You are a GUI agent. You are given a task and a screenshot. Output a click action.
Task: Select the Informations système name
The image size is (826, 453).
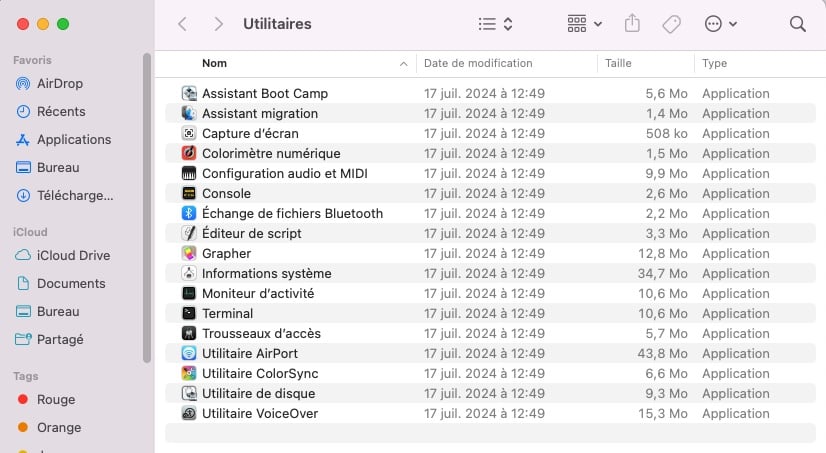click(x=267, y=273)
